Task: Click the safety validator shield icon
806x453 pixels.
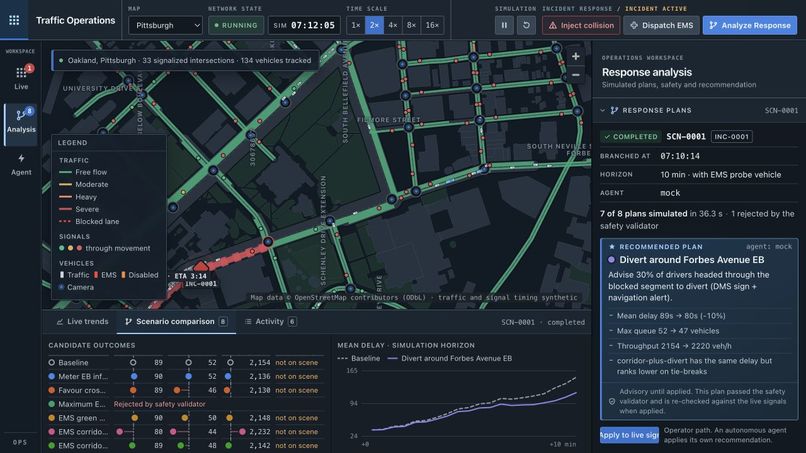Action: 612,402
